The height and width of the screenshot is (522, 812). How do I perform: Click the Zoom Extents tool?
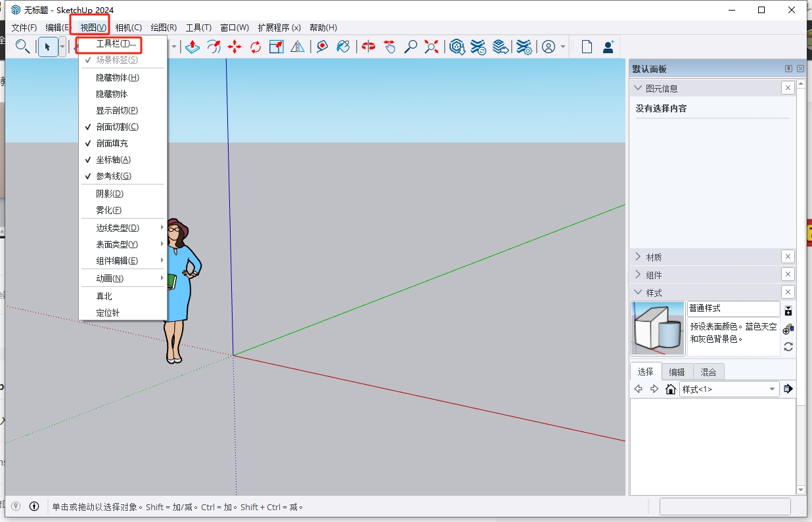(x=432, y=47)
